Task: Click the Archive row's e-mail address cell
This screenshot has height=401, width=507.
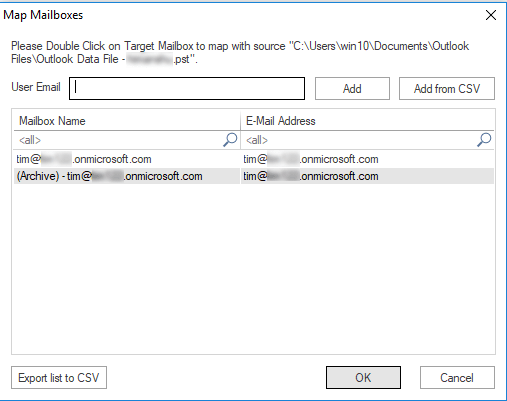Action: coord(367,176)
